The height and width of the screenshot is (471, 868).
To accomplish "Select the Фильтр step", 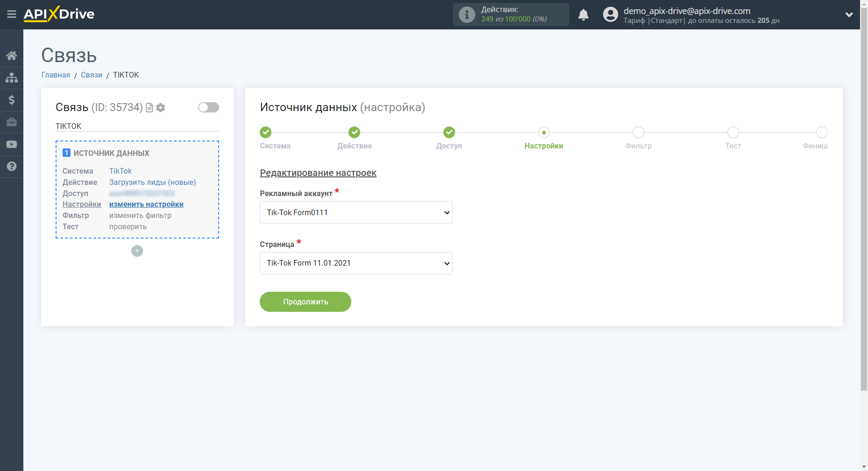I will (x=639, y=133).
